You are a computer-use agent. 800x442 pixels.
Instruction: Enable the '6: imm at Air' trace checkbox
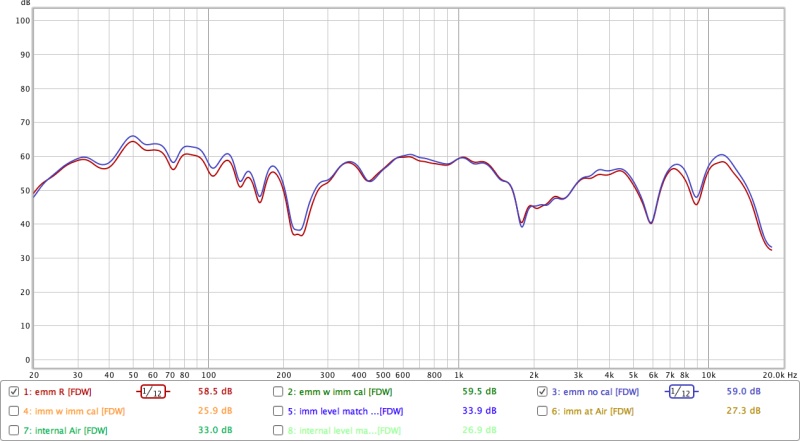[x=542, y=411]
